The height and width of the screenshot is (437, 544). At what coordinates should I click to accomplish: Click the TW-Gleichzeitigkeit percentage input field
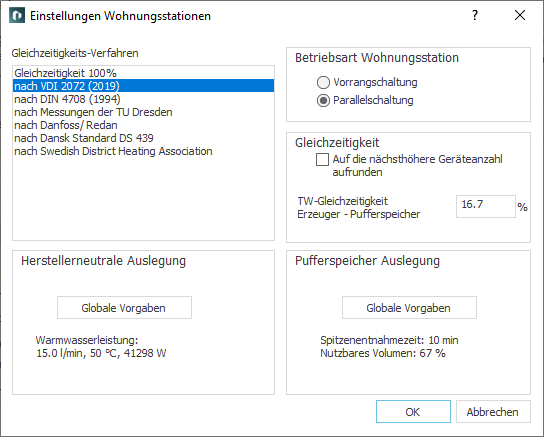(x=486, y=206)
